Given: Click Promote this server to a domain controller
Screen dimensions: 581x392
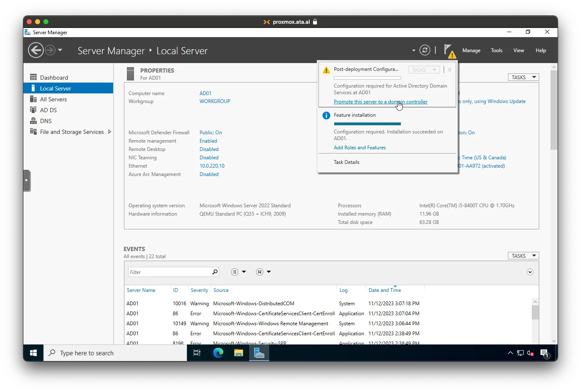Looking at the screenshot, I should tap(381, 102).
